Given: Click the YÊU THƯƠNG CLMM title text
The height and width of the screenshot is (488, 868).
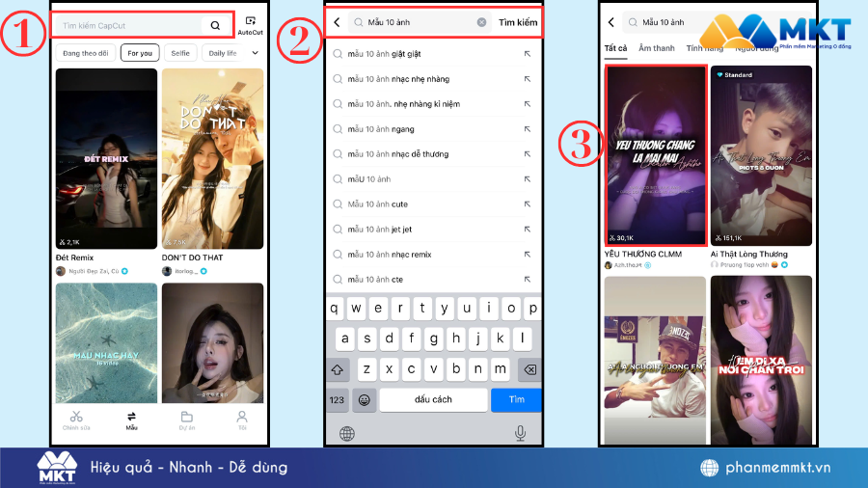Looking at the screenshot, I should click(x=642, y=254).
